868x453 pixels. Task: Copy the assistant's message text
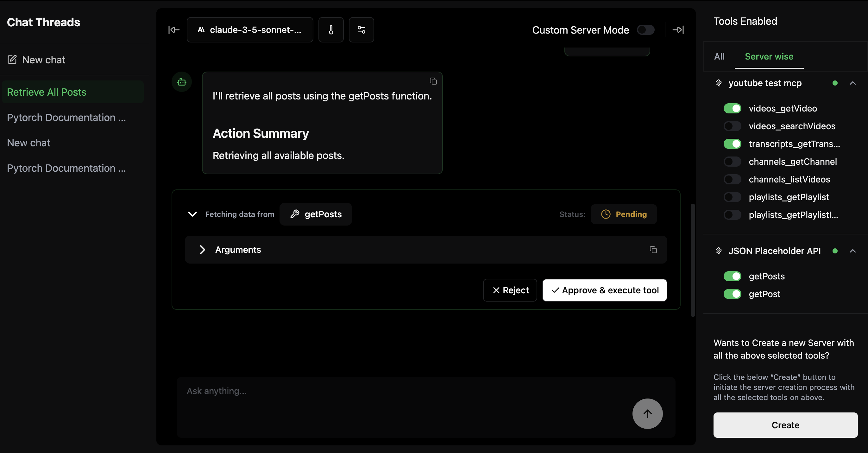pyautogui.click(x=433, y=81)
